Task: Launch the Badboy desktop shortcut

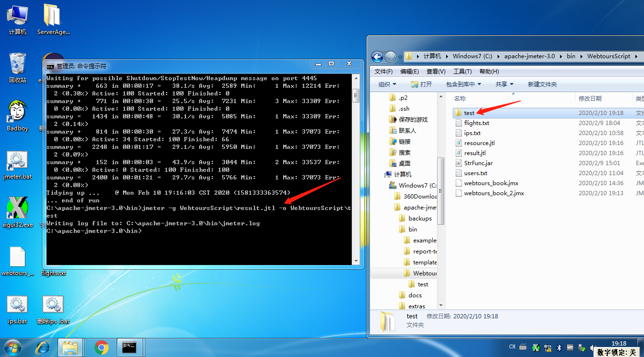Action: coord(18,116)
